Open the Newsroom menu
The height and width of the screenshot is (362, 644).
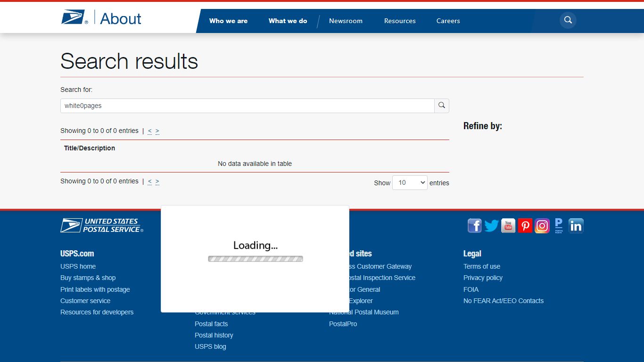346,21
